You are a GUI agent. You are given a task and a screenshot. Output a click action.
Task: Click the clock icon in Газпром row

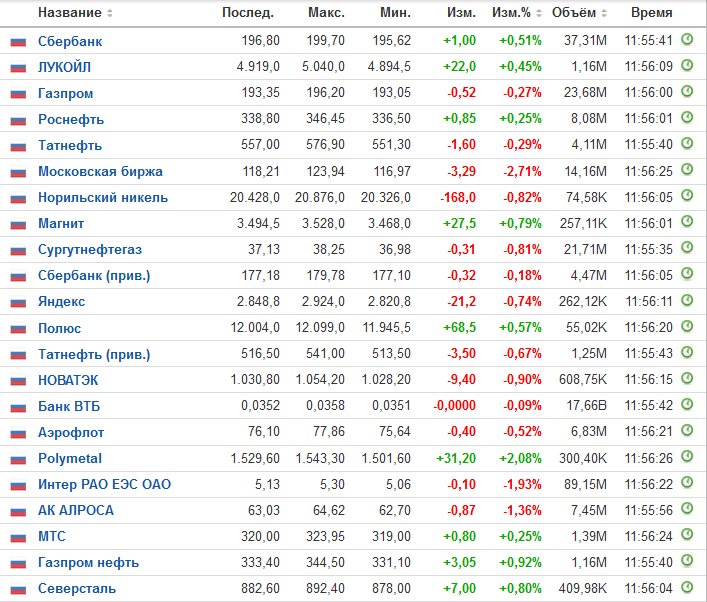pos(687,92)
